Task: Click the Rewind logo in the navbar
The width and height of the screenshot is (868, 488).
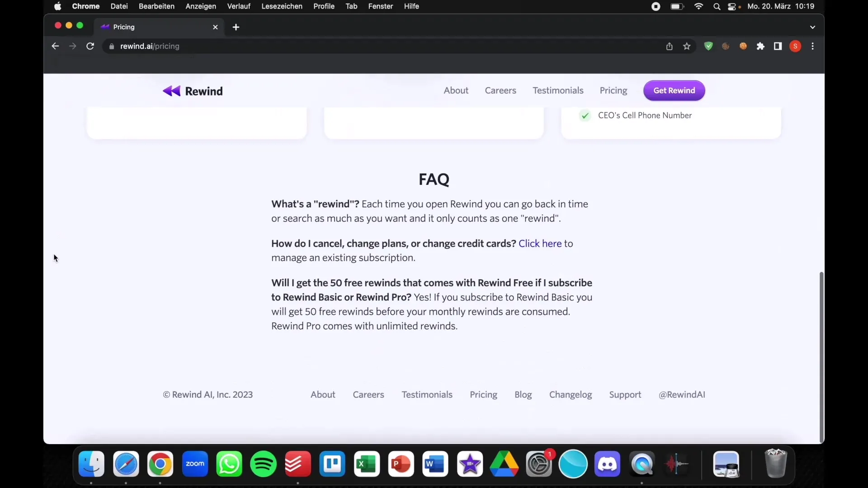Action: (x=192, y=90)
